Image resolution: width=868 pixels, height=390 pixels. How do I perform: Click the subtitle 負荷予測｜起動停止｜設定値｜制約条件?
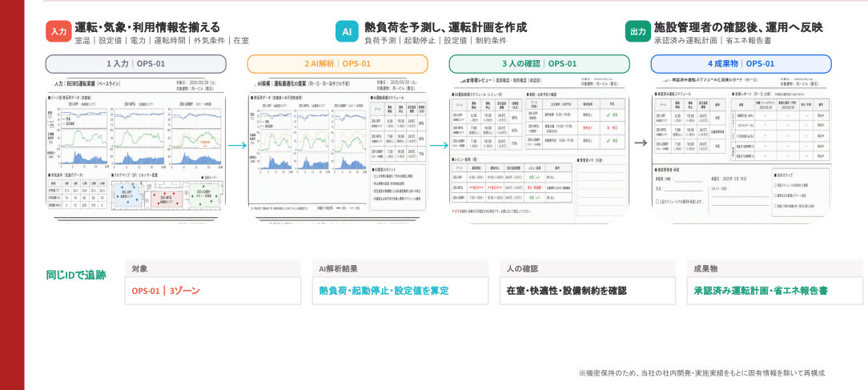pyautogui.click(x=436, y=40)
